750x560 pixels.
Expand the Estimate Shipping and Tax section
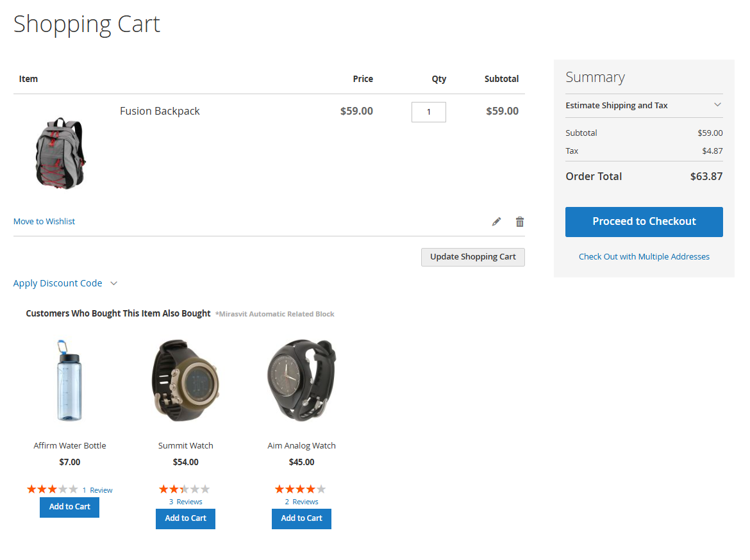tap(616, 105)
